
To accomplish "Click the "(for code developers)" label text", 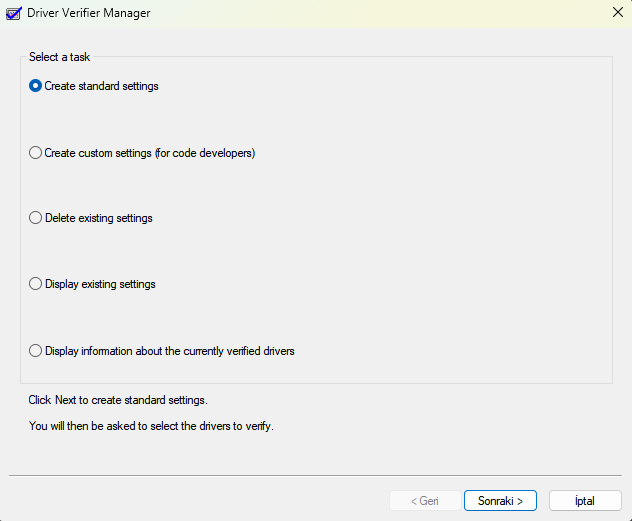I will 205,153.
